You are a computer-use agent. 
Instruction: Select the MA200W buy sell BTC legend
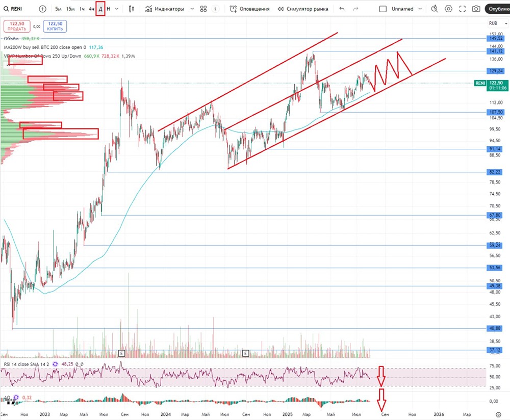pos(45,47)
